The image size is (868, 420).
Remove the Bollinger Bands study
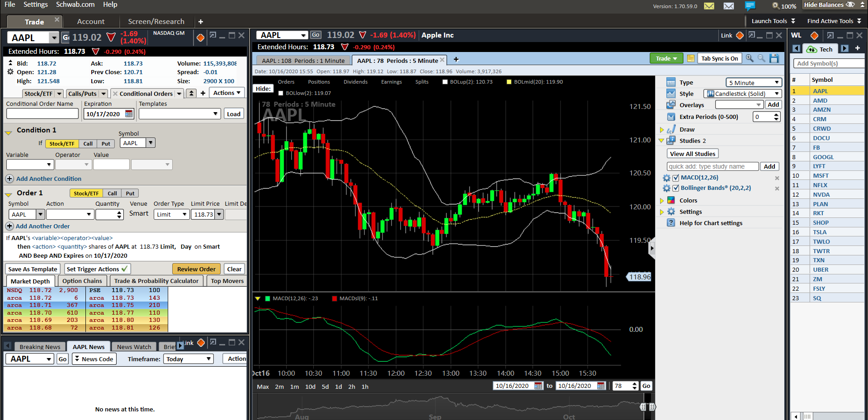coord(777,189)
